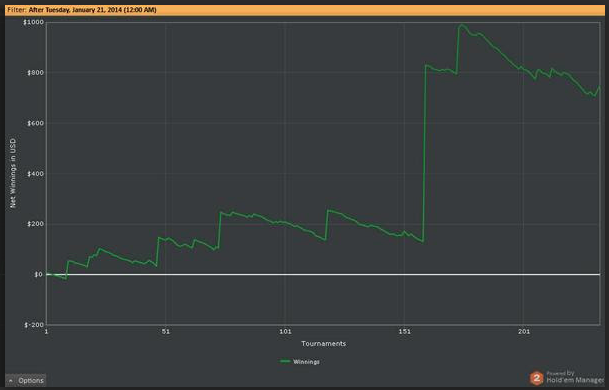
Task: Click the green Winnings legend swatch
Action: [x=285, y=362]
